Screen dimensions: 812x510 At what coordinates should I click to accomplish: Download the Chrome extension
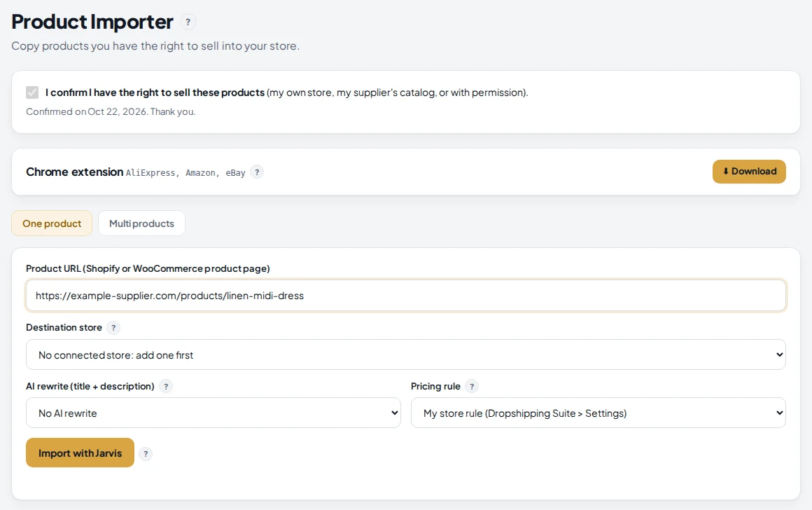pos(749,172)
